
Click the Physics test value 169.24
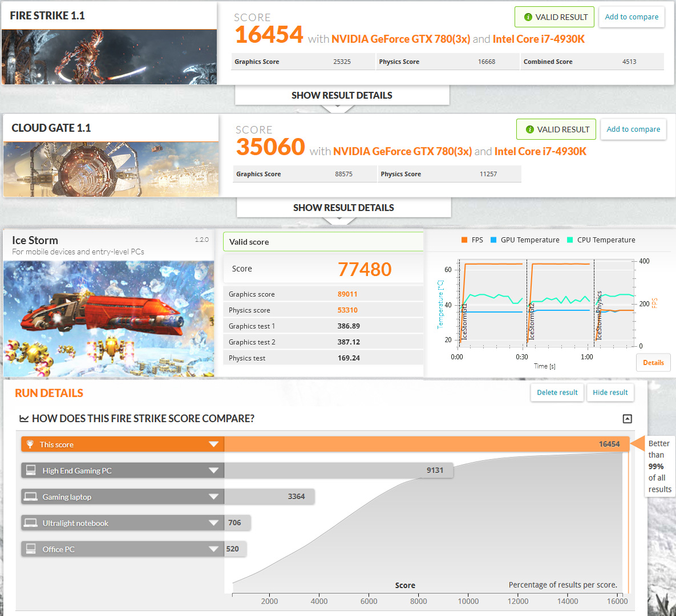pyautogui.click(x=349, y=358)
